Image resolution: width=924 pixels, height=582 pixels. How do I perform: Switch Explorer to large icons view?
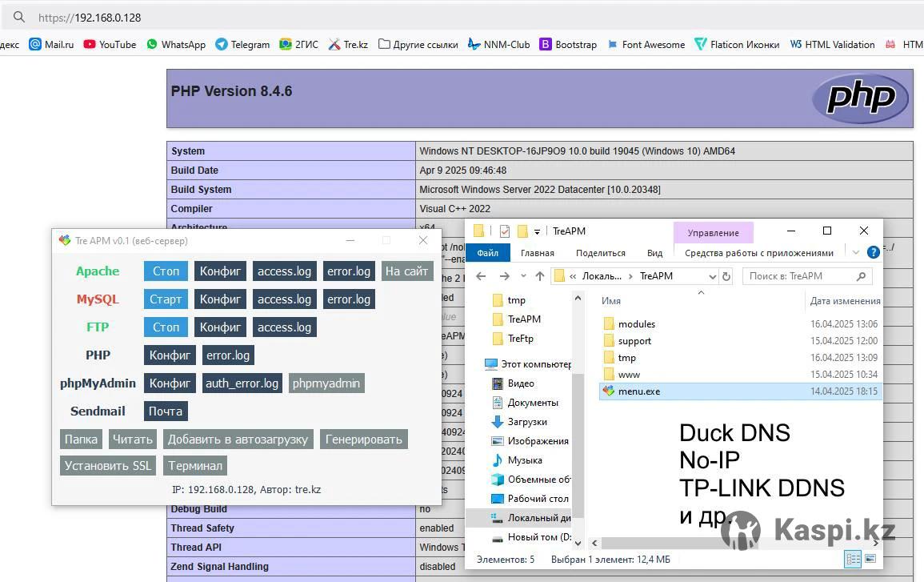[x=870, y=559]
